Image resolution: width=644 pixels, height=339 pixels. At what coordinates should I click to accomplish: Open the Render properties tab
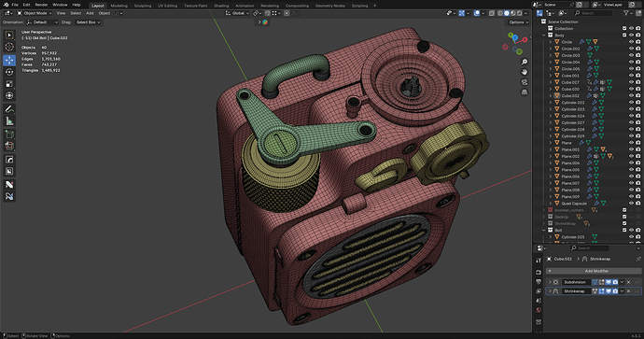coord(539,272)
